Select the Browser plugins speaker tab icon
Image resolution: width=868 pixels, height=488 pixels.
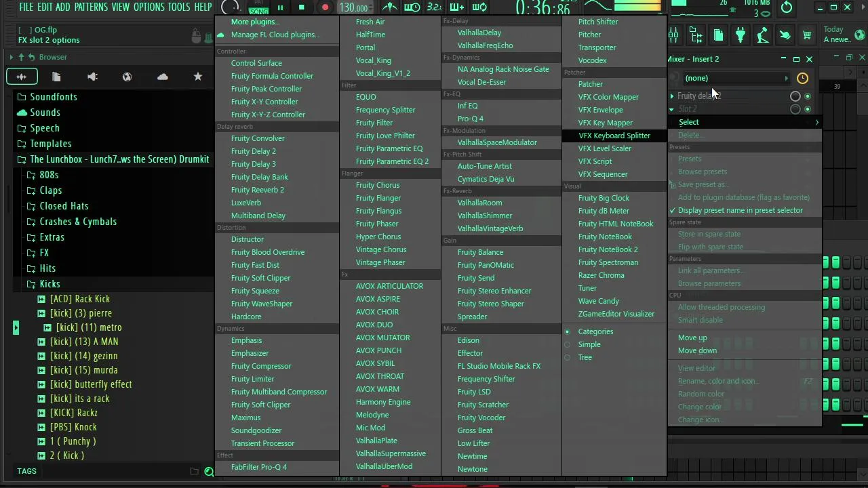(92, 77)
